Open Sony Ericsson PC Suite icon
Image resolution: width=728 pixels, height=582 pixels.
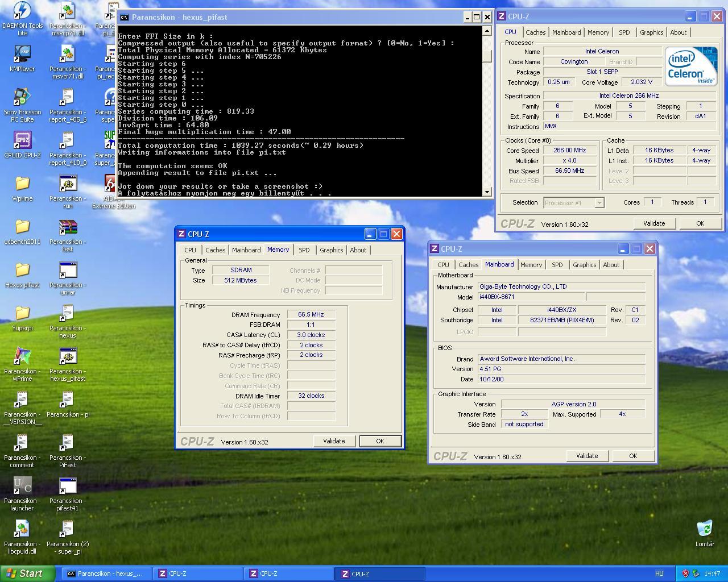[x=22, y=97]
